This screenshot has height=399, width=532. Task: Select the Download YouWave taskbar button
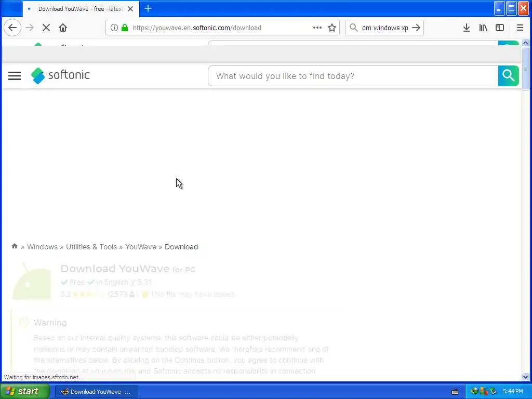96,392
